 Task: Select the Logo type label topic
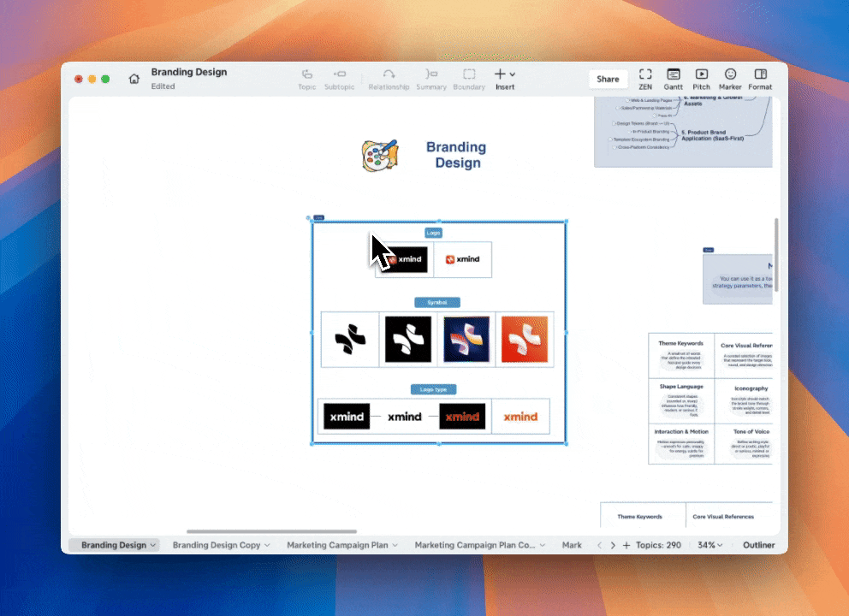(433, 389)
